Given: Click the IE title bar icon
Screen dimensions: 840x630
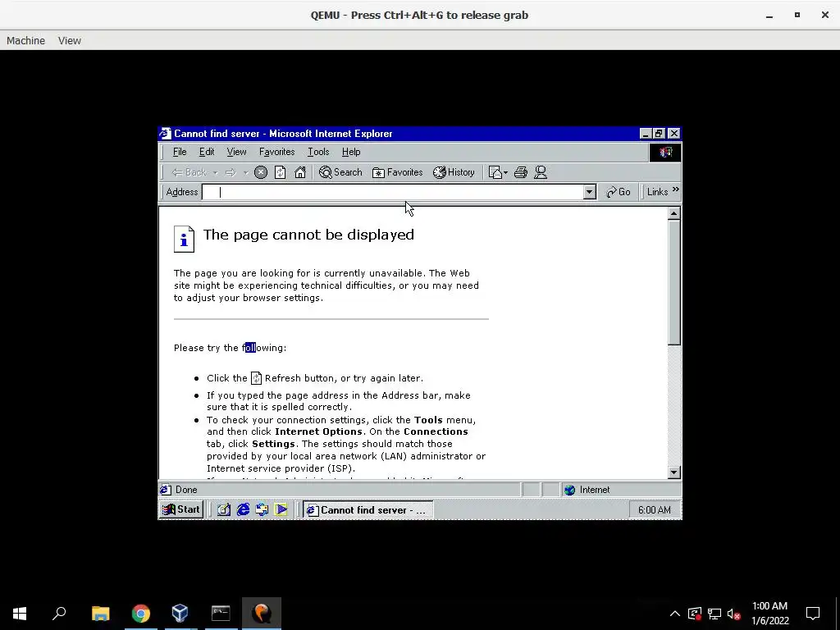Looking at the screenshot, I should 166,134.
